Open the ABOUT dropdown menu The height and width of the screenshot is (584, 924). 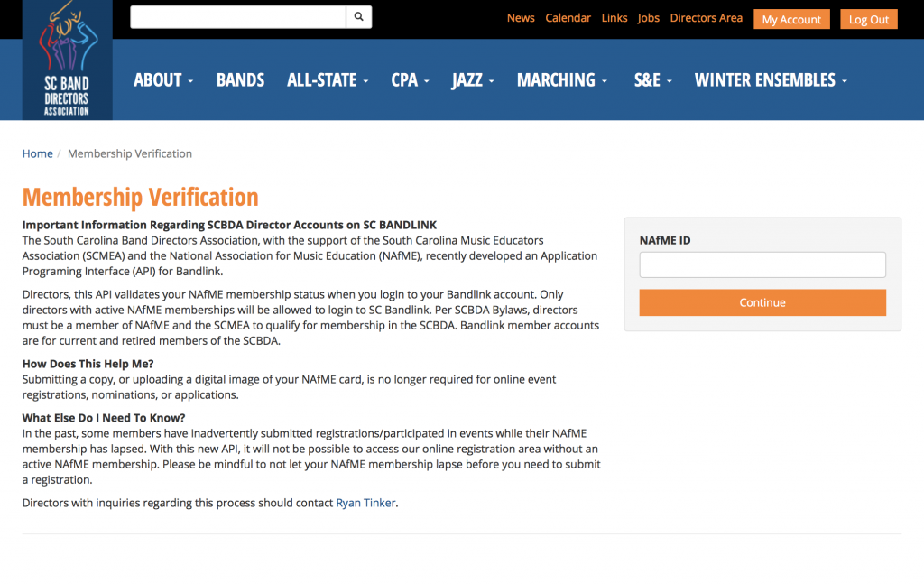tap(162, 79)
